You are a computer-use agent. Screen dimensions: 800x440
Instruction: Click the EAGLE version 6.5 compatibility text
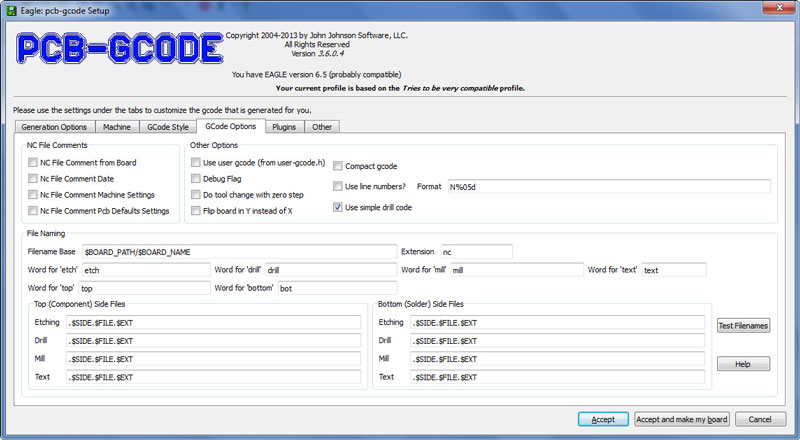316,75
